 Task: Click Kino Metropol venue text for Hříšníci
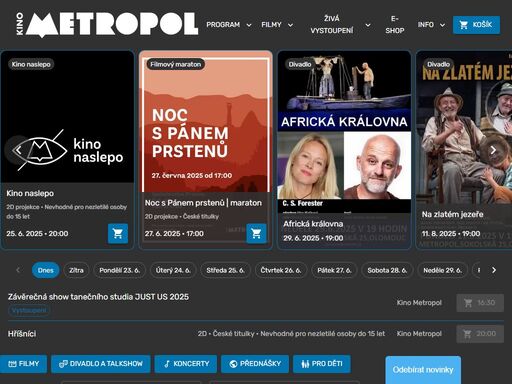click(x=419, y=334)
